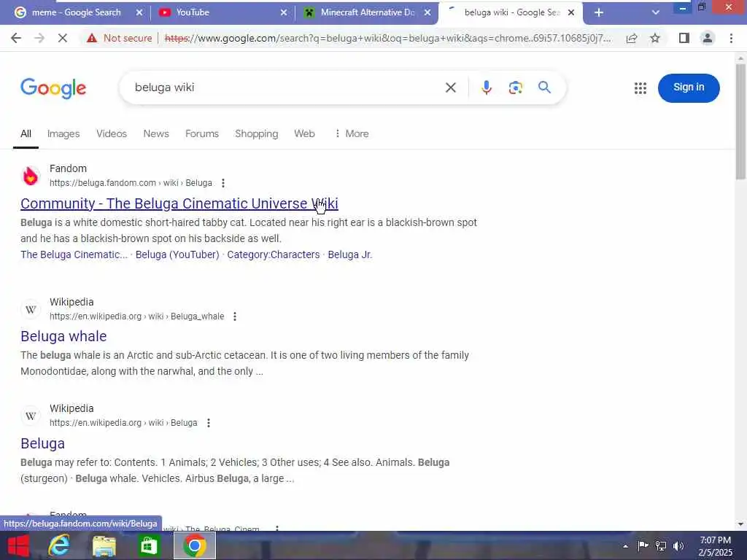This screenshot has height=560, width=747.
Task: Open more options for Beluga_whale Wikipedia result
Action: 235,316
